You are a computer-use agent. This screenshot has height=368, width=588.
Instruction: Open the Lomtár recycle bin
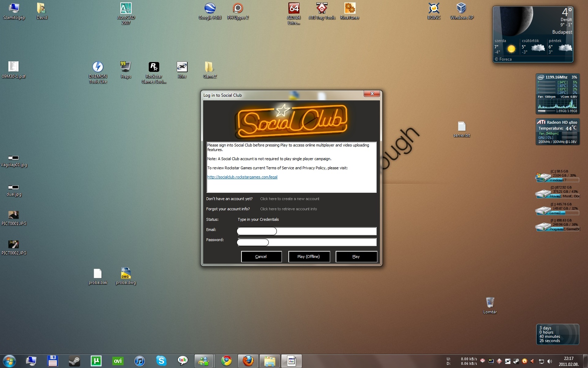pyautogui.click(x=490, y=306)
